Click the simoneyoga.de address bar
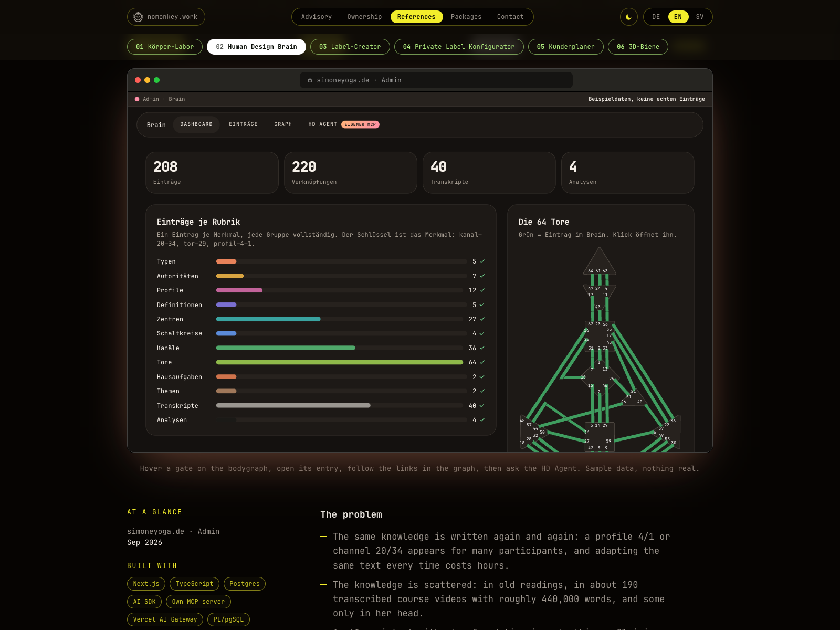The width and height of the screenshot is (840, 630). tap(436, 80)
